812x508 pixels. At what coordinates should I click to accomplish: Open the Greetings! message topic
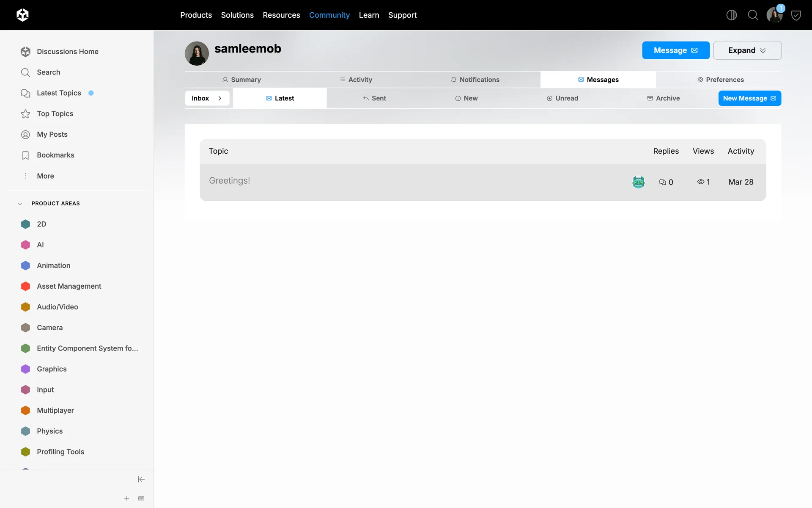pyautogui.click(x=229, y=181)
